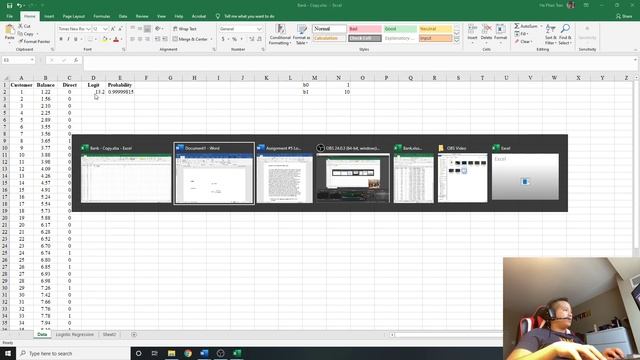Apply percent style

click(x=234, y=39)
